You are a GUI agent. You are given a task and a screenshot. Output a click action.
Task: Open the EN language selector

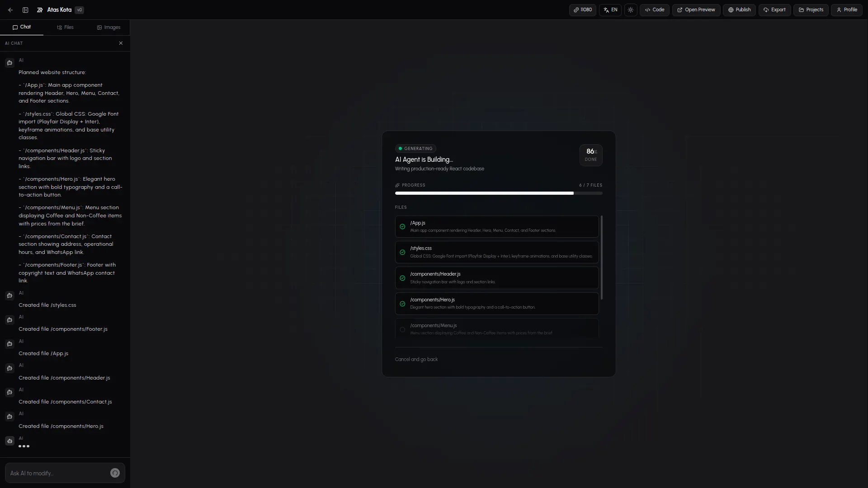pos(610,10)
